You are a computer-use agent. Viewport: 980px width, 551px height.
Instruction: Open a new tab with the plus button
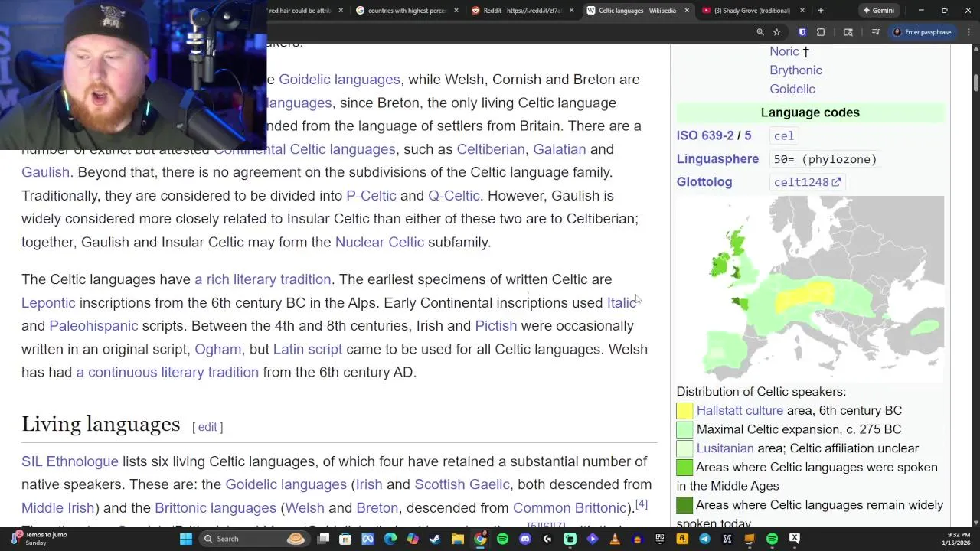(x=820, y=11)
